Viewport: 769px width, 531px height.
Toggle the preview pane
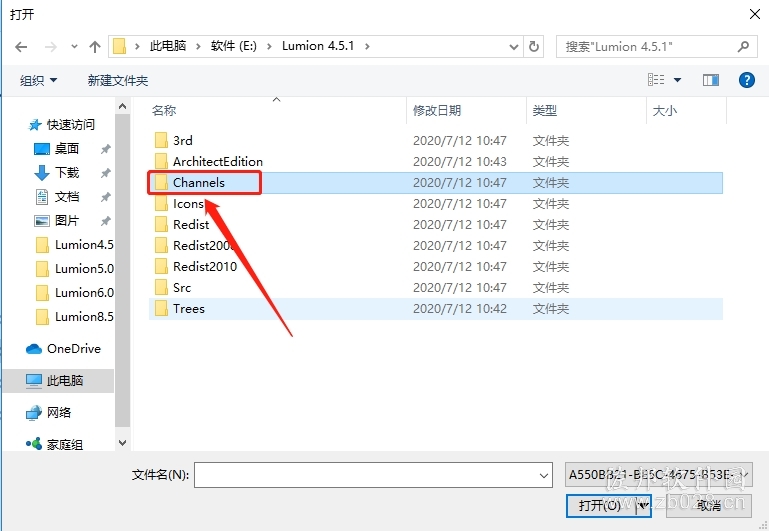coord(711,80)
